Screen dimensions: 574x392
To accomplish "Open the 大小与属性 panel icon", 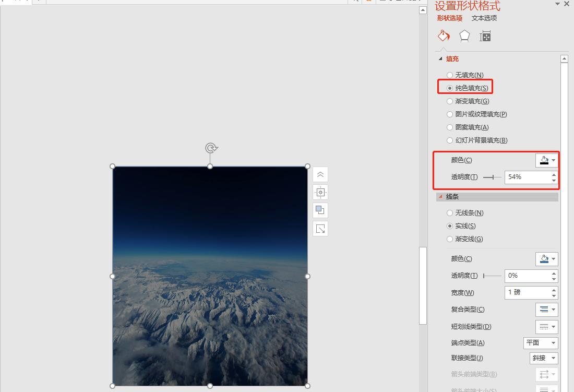I will pyautogui.click(x=485, y=35).
